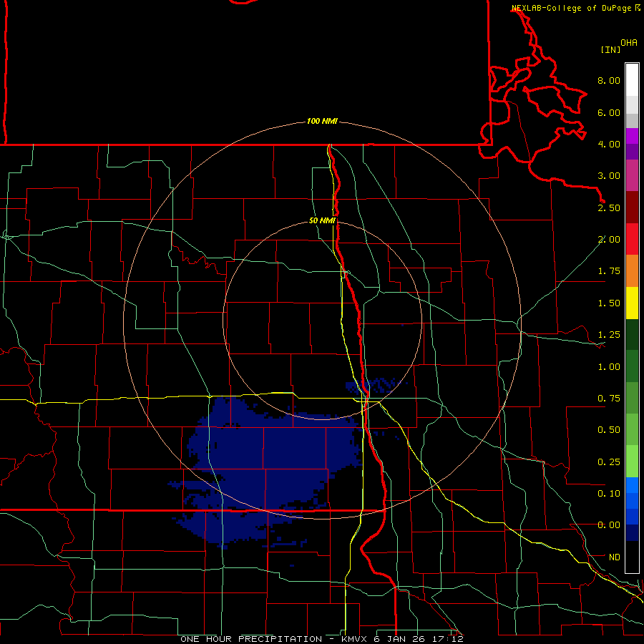Click the 8.00 legend value
This screenshot has width=644, height=644.
coord(609,80)
